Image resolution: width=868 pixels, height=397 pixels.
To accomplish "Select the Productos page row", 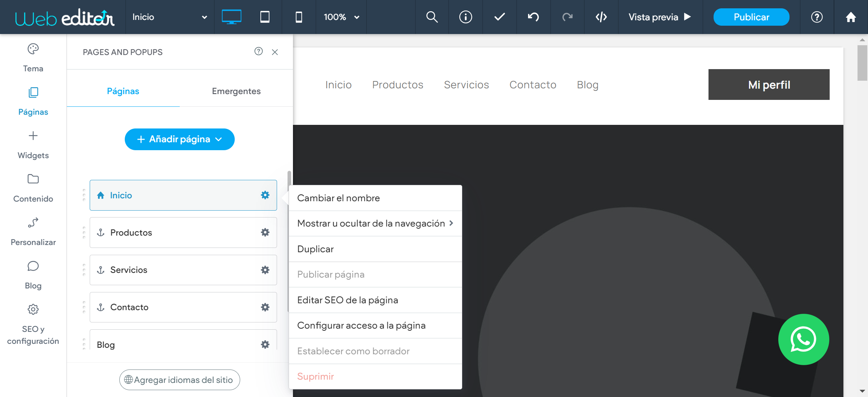I will [183, 232].
